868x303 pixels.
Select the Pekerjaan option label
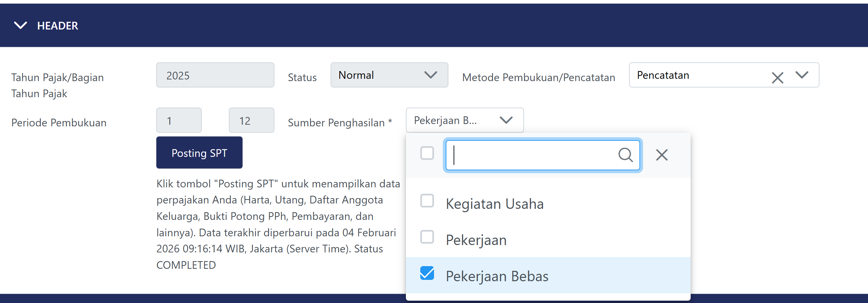coord(476,240)
